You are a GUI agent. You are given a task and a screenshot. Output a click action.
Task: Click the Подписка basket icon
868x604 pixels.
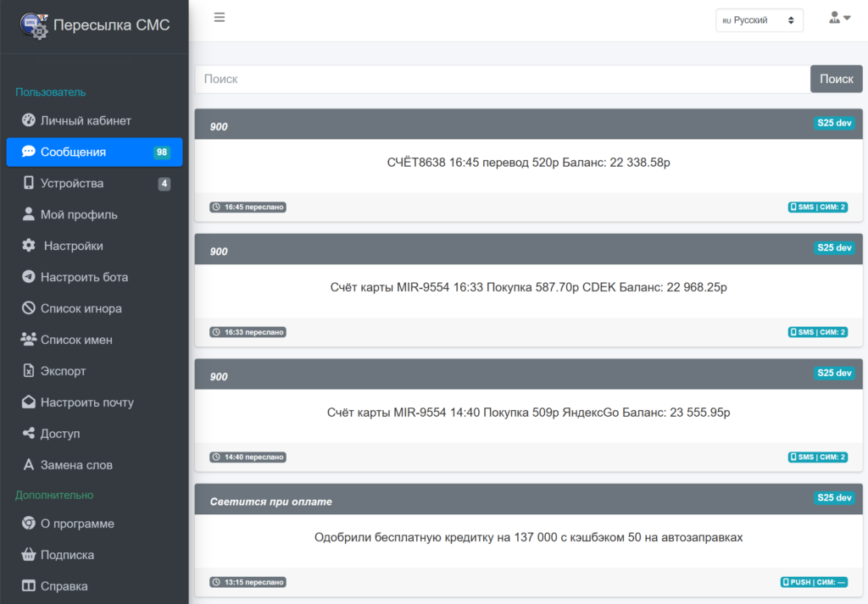point(29,555)
